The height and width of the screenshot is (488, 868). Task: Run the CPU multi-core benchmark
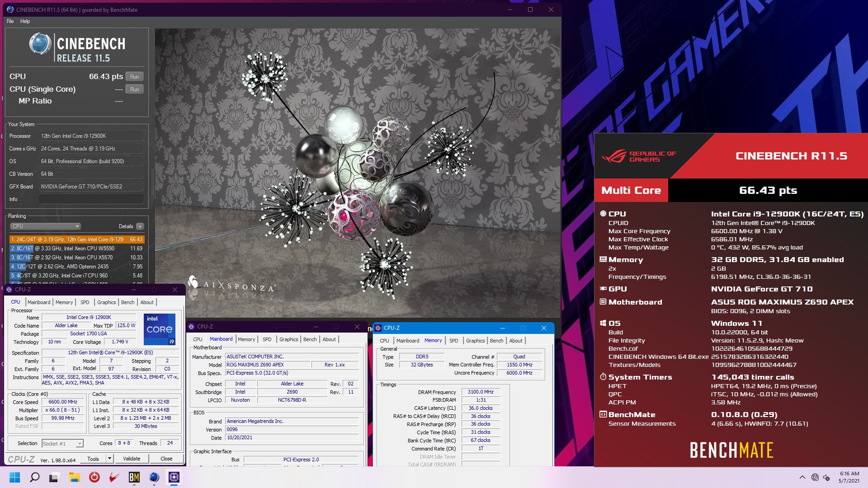pyautogui.click(x=135, y=77)
